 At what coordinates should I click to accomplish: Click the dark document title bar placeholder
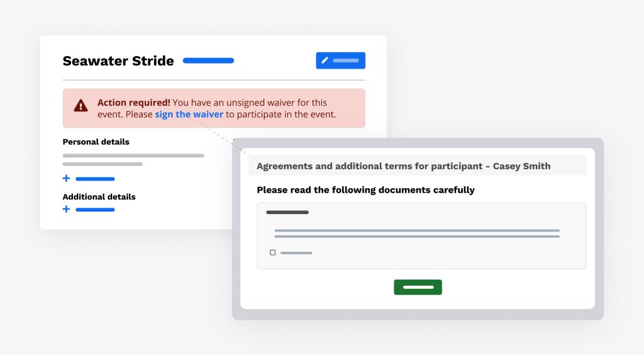(x=287, y=213)
